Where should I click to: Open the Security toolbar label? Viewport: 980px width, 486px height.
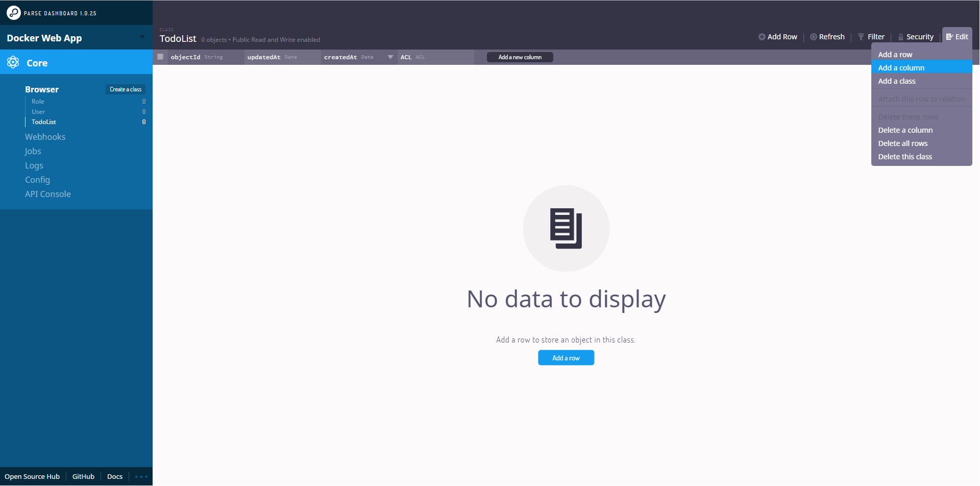click(x=920, y=37)
